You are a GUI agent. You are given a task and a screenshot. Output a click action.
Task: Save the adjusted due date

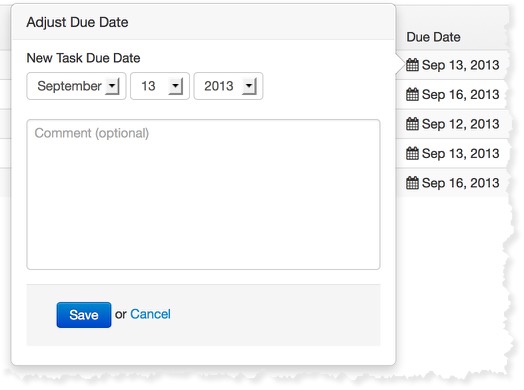[x=84, y=315]
